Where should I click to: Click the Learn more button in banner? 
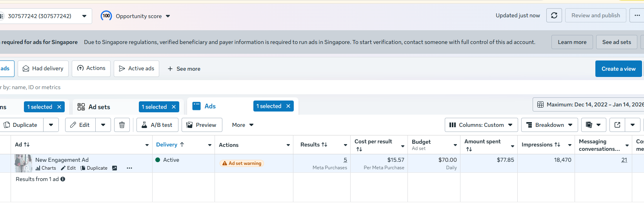[x=572, y=42]
